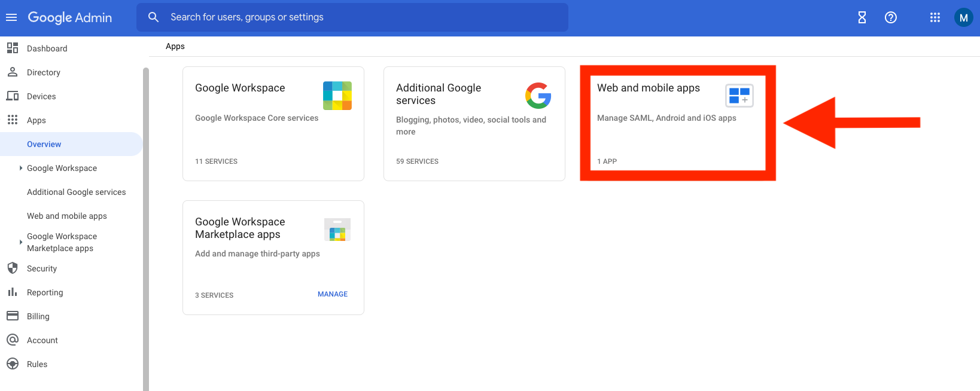
Task: Open the Additional Google services card title
Action: coord(439,94)
